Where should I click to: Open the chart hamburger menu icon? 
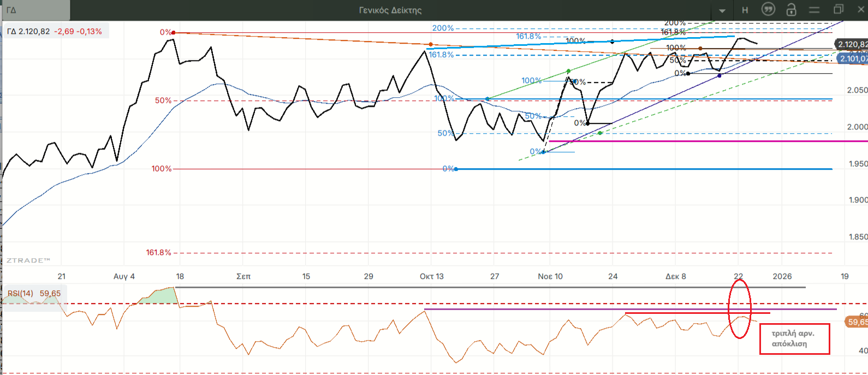814,10
